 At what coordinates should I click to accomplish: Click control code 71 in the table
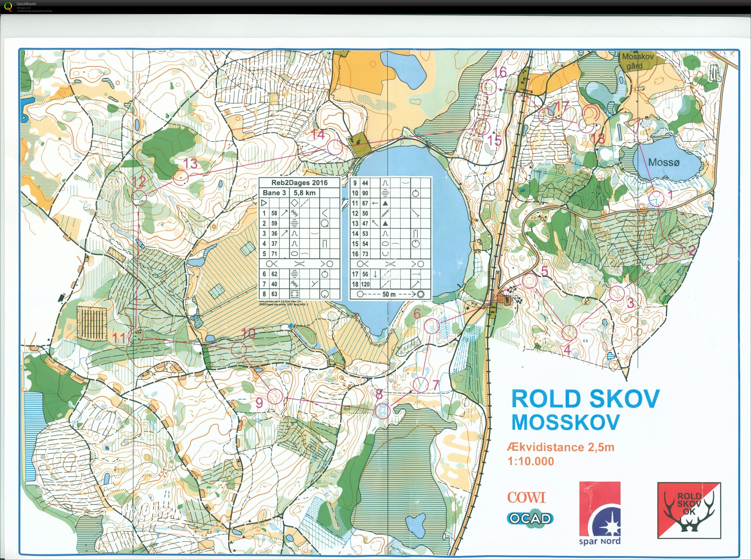(274, 254)
